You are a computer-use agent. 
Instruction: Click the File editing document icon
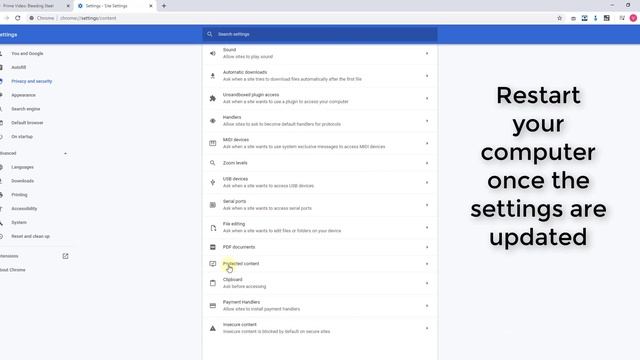pyautogui.click(x=213, y=228)
